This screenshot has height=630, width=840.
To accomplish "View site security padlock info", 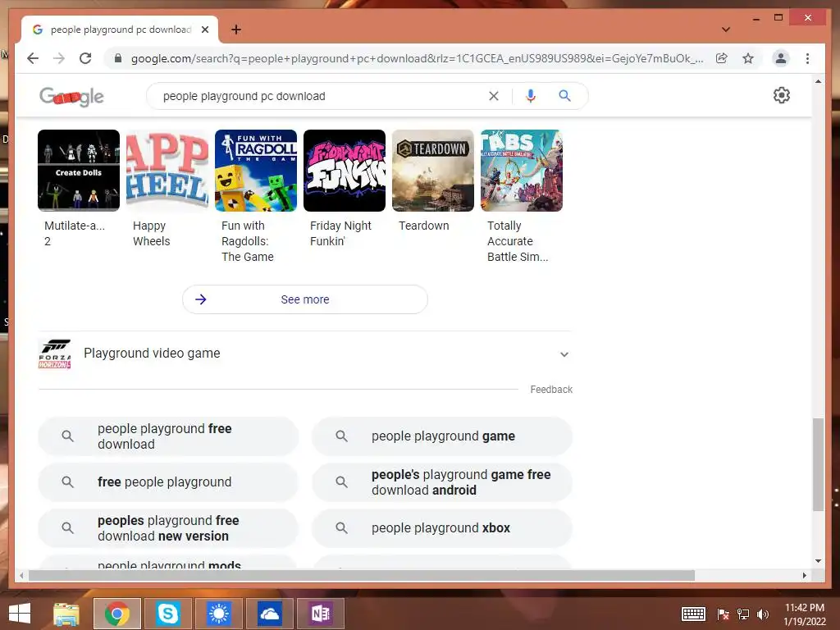I will click(118, 58).
